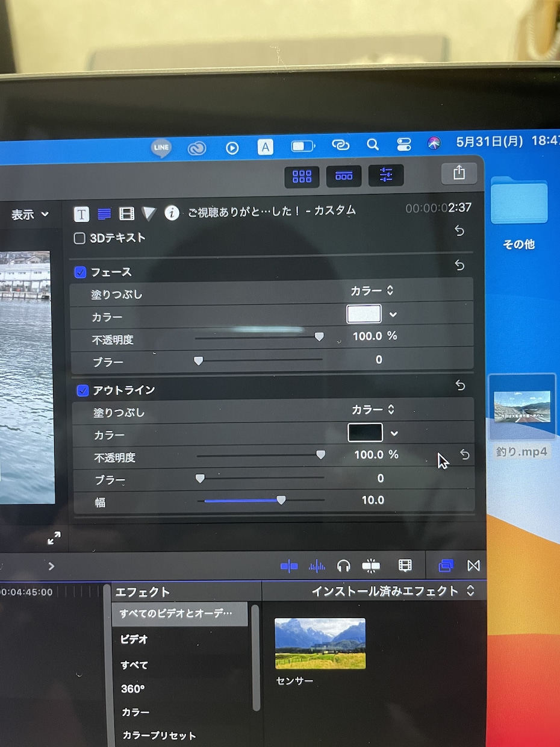
Task: Open インストール済みエフェクト popup menu
Action: click(x=393, y=591)
